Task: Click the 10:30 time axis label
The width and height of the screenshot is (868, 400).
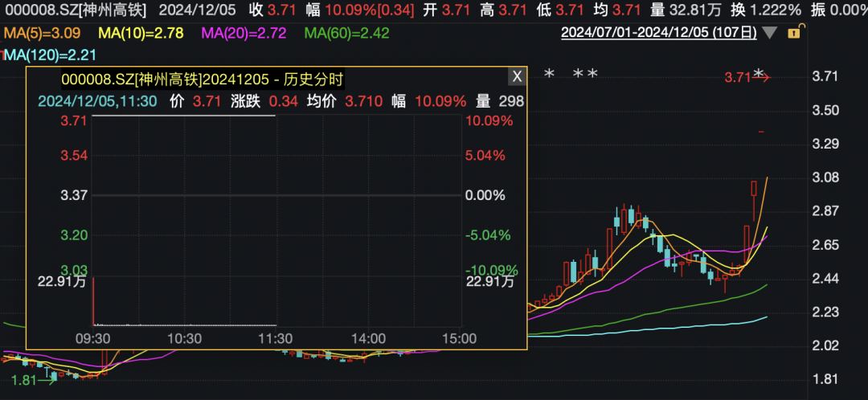Action: pyautogui.click(x=184, y=338)
